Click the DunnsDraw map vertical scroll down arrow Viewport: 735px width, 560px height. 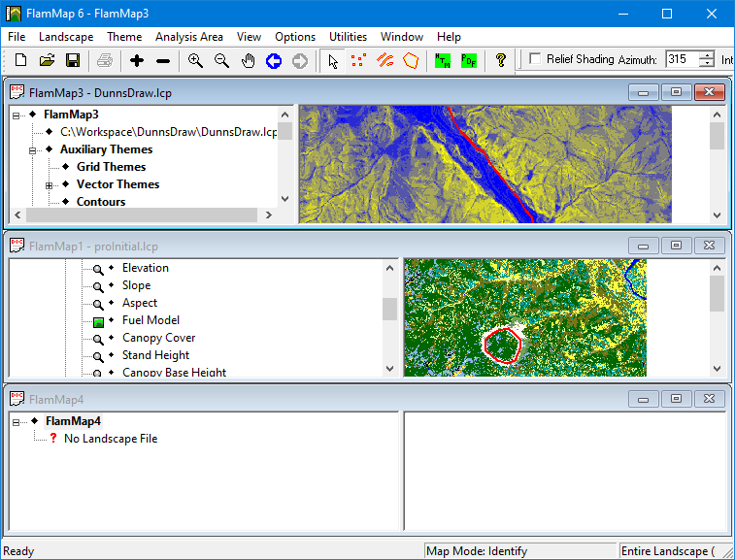coord(717,215)
